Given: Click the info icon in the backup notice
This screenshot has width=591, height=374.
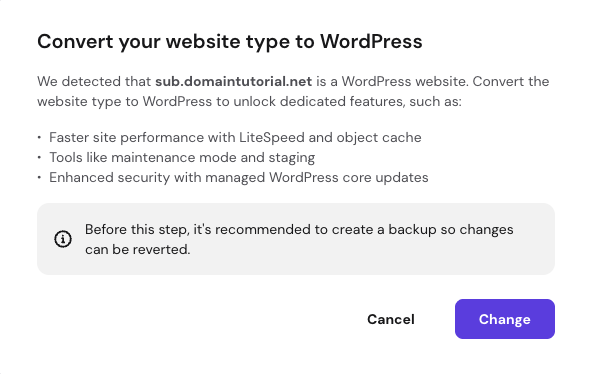Looking at the screenshot, I should pos(63,239).
